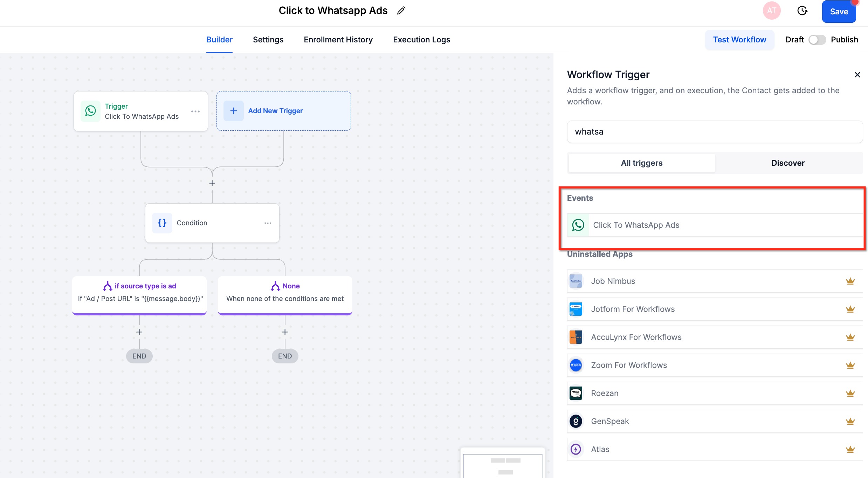868x478 pixels.
Task: Click the Condition curly braces icon
Action: [162, 223]
